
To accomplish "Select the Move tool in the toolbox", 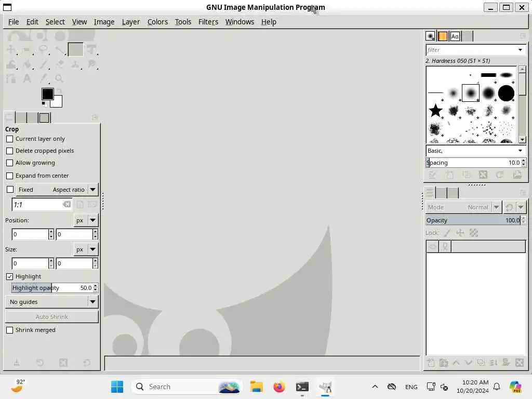I will (x=11, y=49).
